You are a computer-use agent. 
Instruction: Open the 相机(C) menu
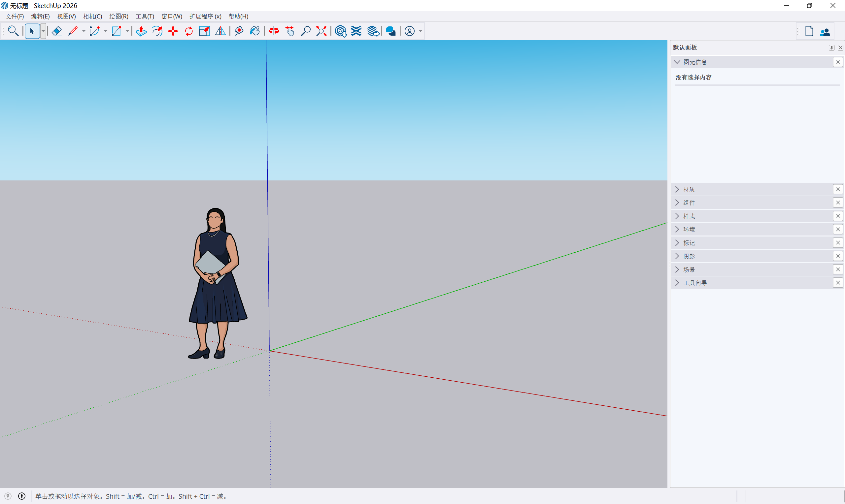(x=92, y=16)
